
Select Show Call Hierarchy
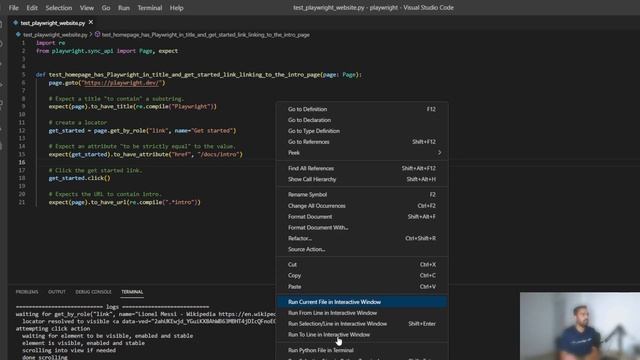point(362,179)
